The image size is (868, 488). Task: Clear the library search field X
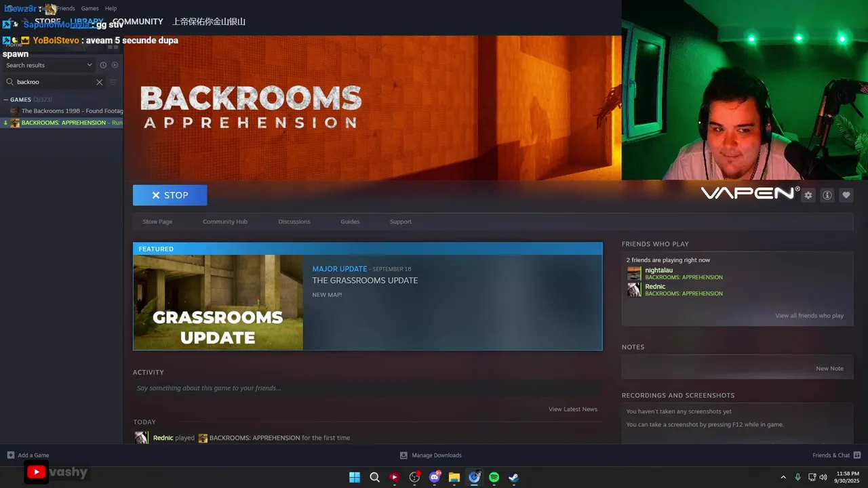(99, 82)
